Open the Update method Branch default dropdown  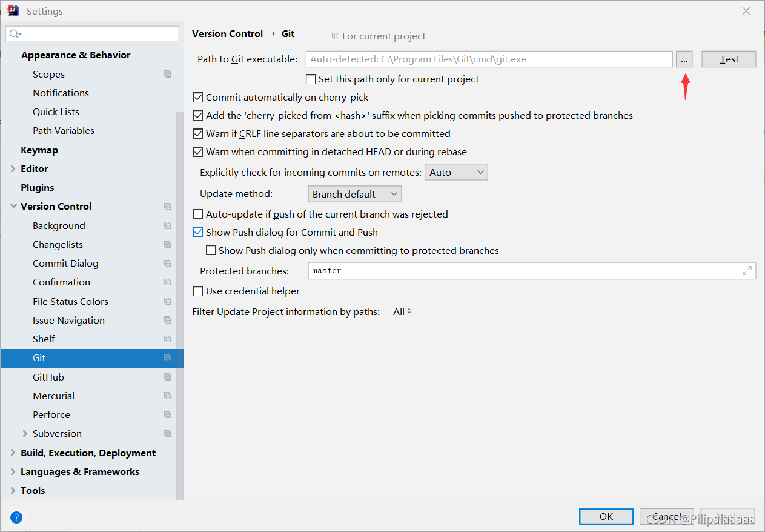(x=354, y=194)
